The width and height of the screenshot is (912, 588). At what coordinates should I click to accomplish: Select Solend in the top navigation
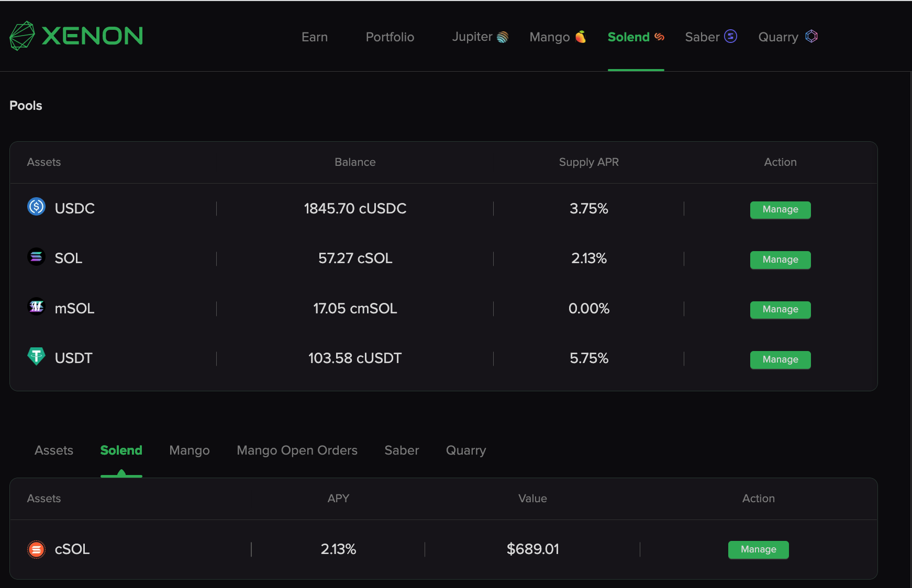point(636,37)
